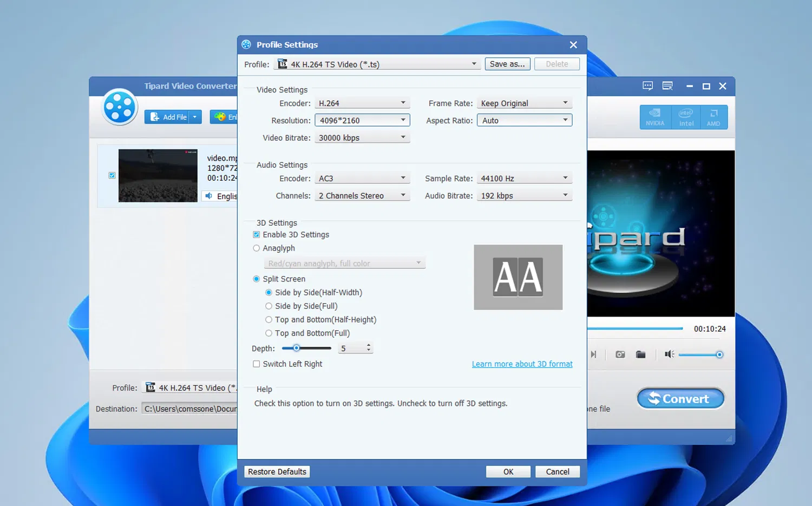Close the Tipard Video Converter window
The width and height of the screenshot is (812, 506).
pyautogui.click(x=723, y=86)
